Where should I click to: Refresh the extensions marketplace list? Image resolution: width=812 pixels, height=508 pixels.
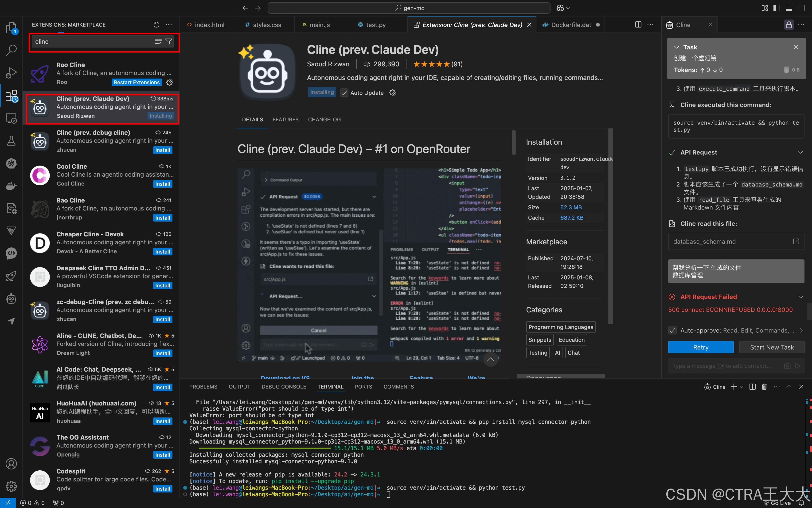156,25
